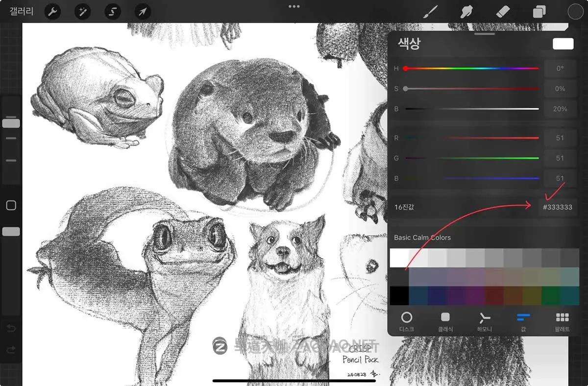Select the Transform arrow tool
588x386 pixels.
[x=142, y=12]
